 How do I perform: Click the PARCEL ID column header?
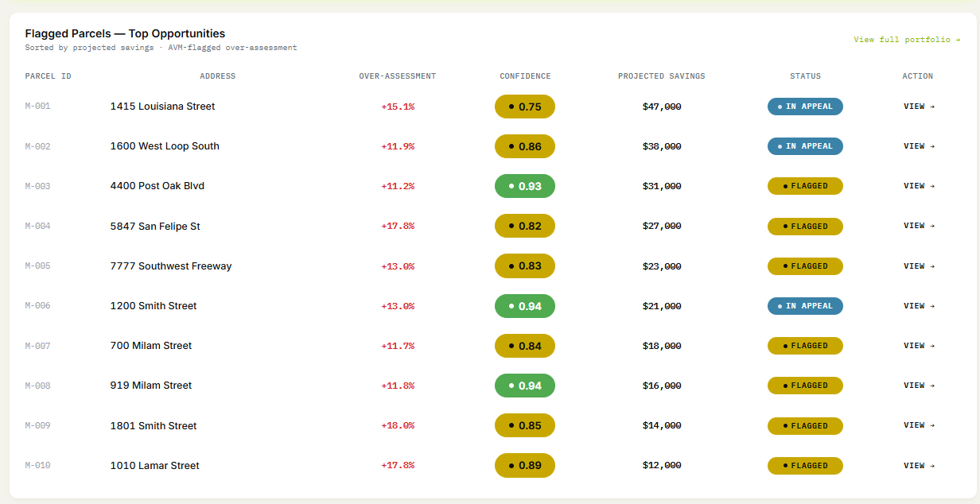coord(48,76)
